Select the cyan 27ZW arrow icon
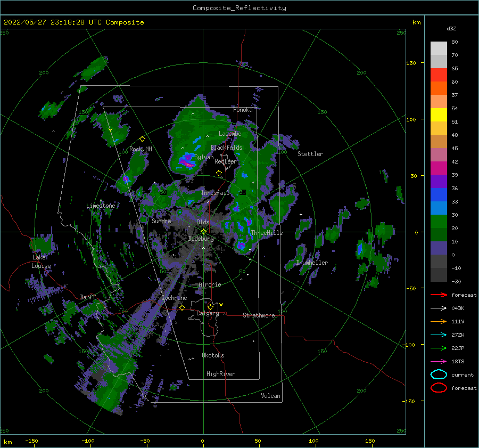Image resolution: width=479 pixels, height=448 pixels. coord(439,335)
